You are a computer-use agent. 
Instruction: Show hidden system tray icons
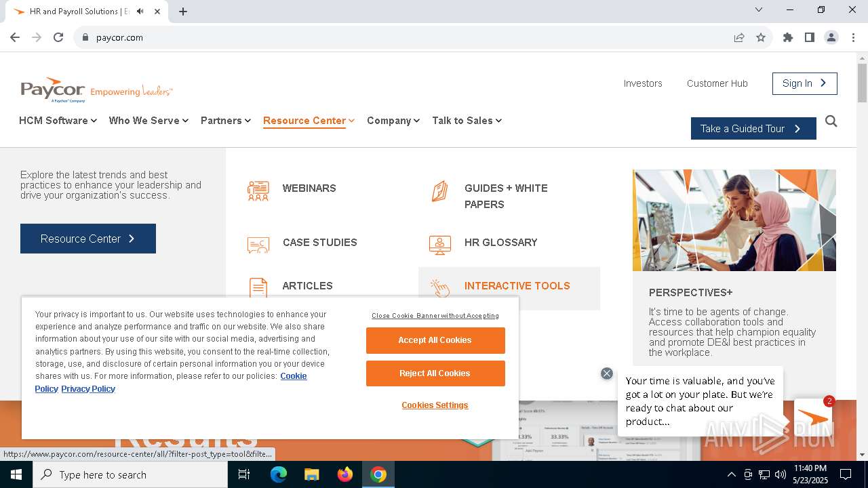point(731,474)
